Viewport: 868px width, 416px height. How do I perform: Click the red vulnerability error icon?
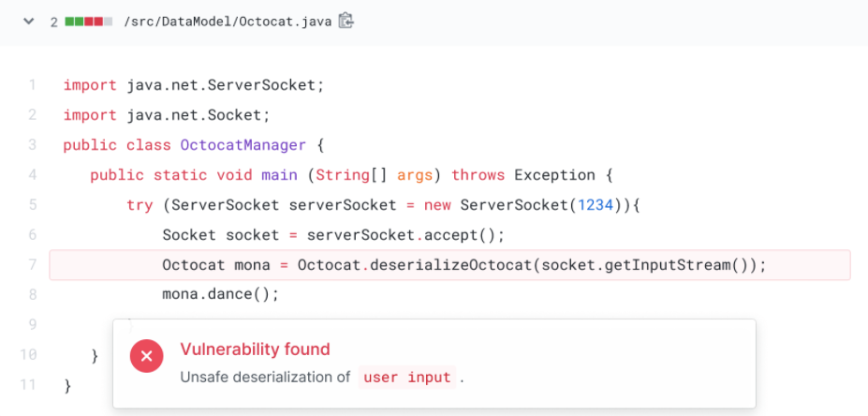coord(146,357)
